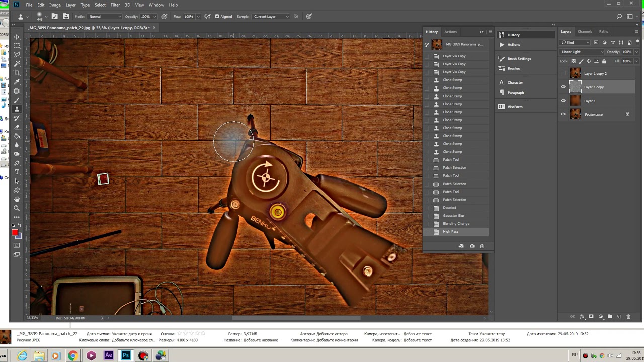
Task: Switch to the Actions tab in History panel
Action: pos(450,32)
